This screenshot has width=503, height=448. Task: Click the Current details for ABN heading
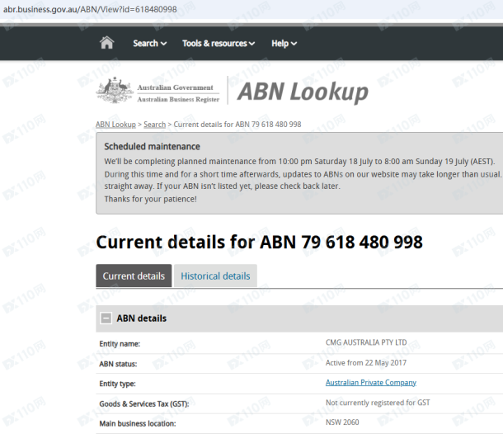259,243
